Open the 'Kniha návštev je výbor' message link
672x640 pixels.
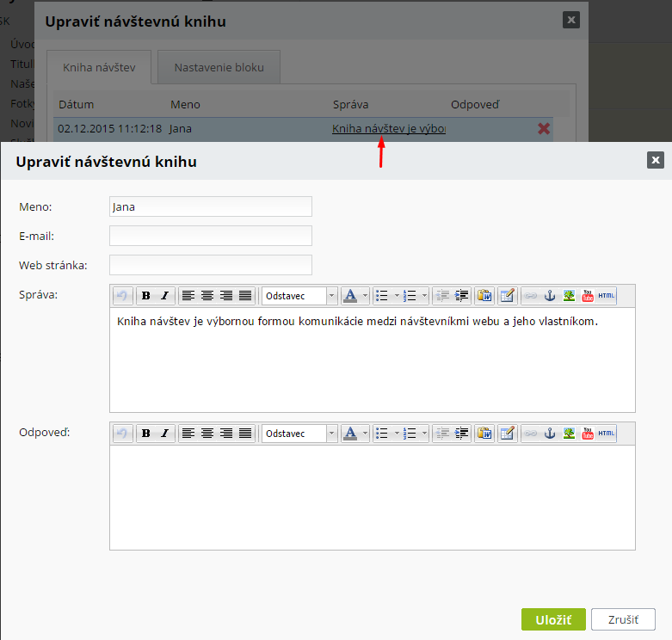[x=389, y=128]
